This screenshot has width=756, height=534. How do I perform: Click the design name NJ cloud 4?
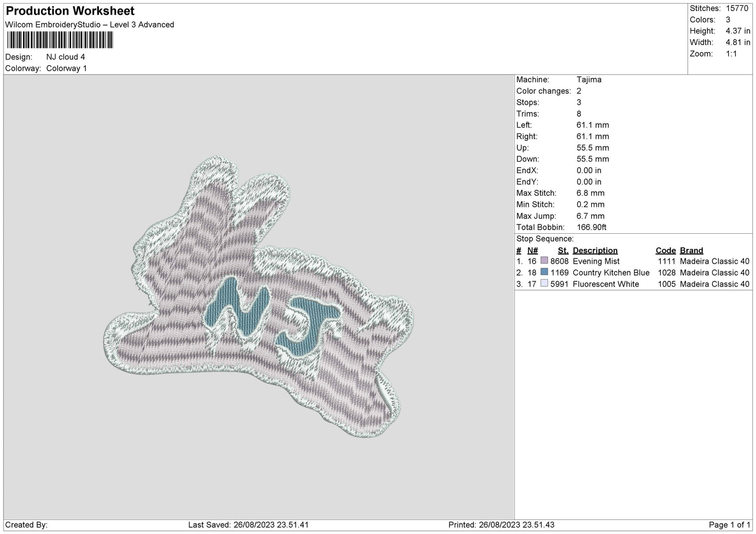[x=65, y=57]
